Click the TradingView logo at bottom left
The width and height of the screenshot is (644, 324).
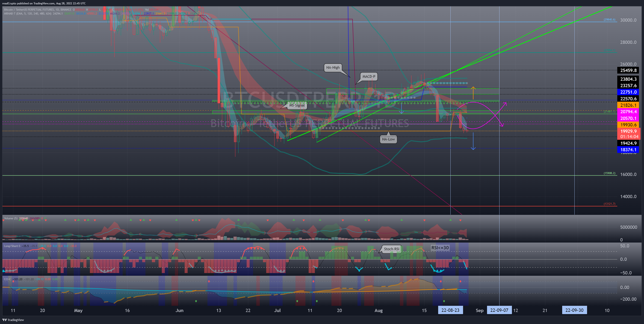tap(13, 320)
